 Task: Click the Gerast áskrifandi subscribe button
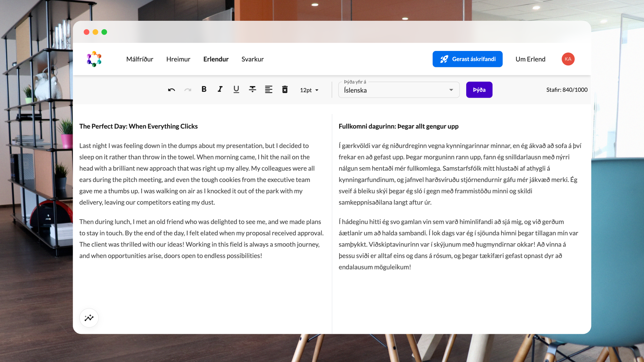468,59
